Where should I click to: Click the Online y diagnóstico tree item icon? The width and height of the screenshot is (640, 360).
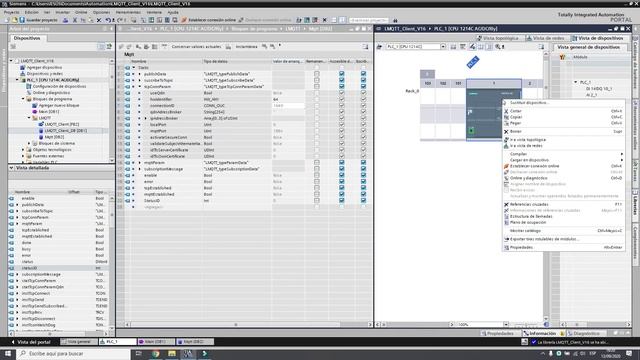click(x=29, y=93)
